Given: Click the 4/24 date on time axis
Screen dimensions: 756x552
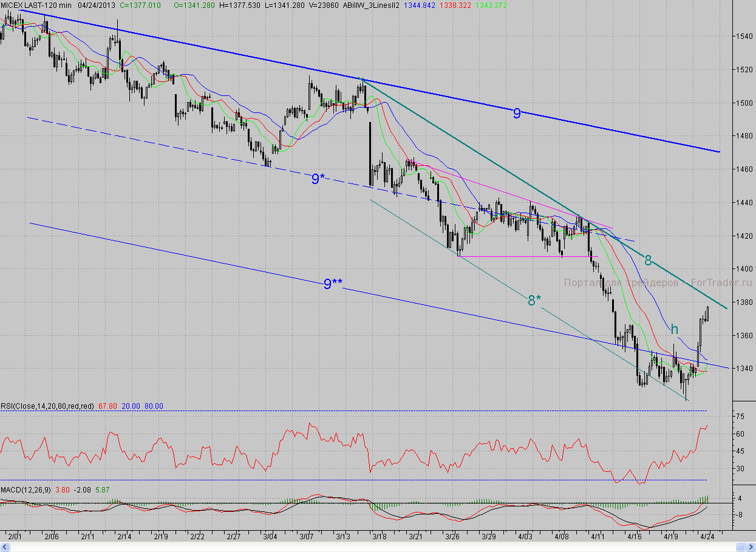Looking at the screenshot, I should pyautogui.click(x=707, y=537).
